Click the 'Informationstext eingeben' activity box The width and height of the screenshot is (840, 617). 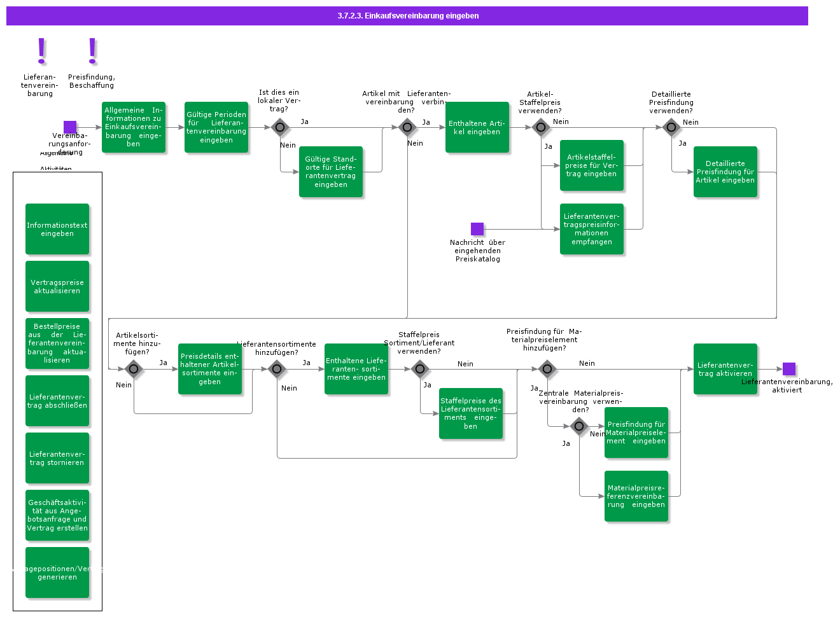coord(57,229)
